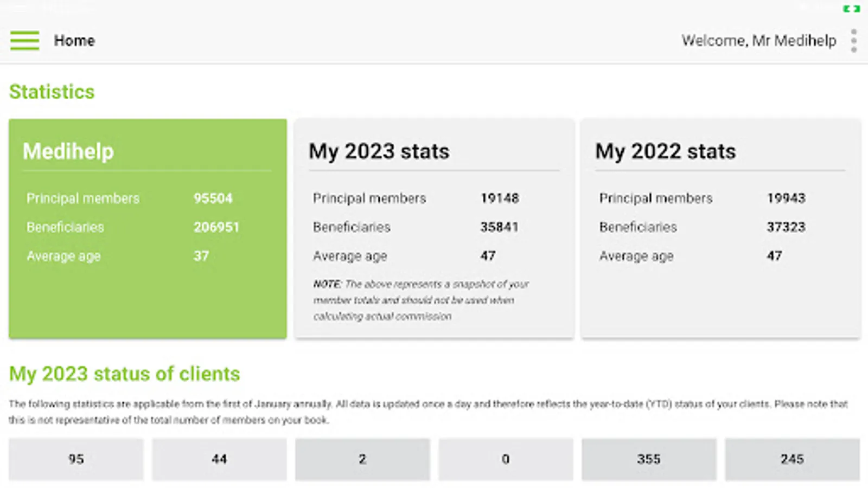
Task: Click the Welcome, Mr Medihelp text
Action: pyautogui.click(x=759, y=41)
